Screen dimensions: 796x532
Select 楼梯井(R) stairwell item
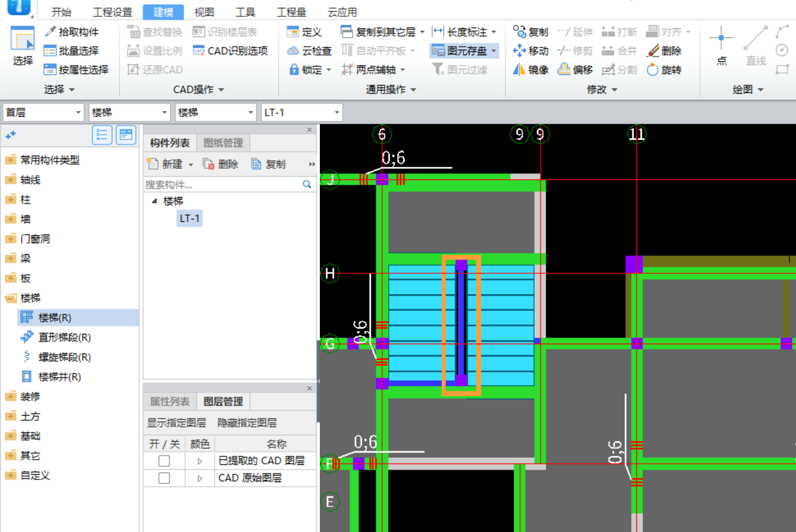click(x=51, y=377)
